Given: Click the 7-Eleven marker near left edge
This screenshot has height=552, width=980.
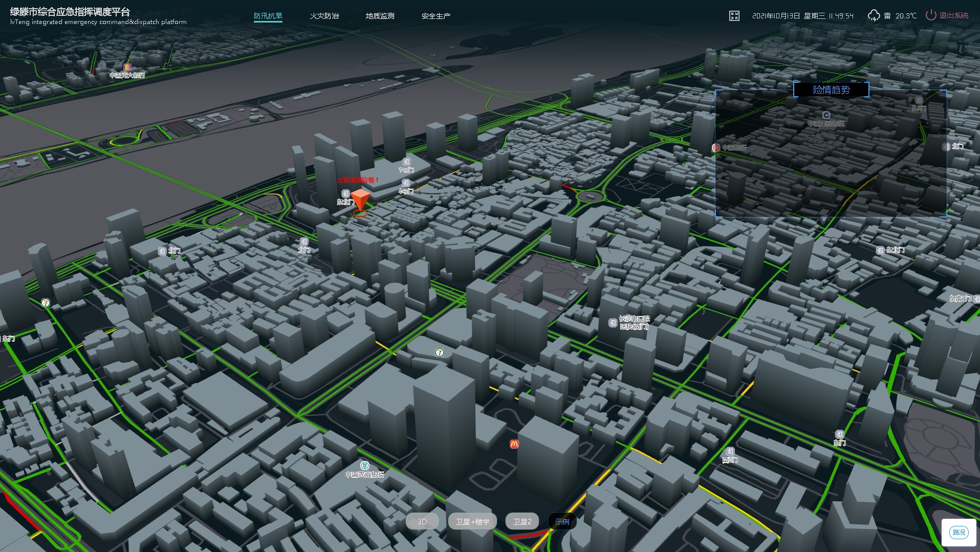Looking at the screenshot, I should click(46, 303).
